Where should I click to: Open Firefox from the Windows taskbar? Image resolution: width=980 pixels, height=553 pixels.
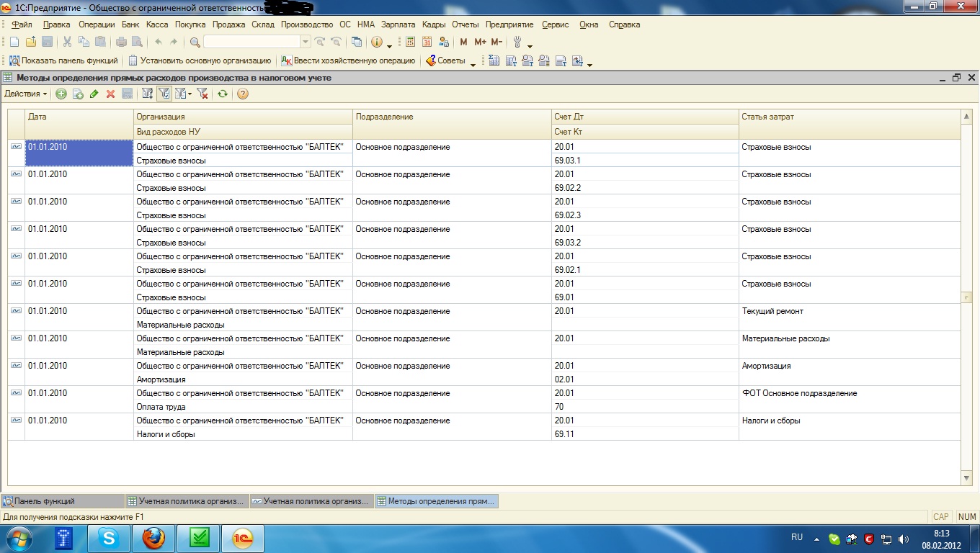pyautogui.click(x=153, y=538)
